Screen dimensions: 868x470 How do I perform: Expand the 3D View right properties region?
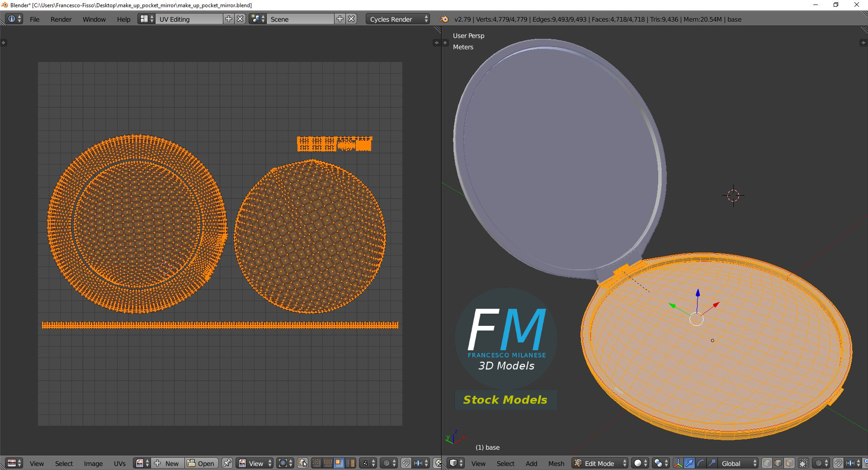click(x=863, y=42)
